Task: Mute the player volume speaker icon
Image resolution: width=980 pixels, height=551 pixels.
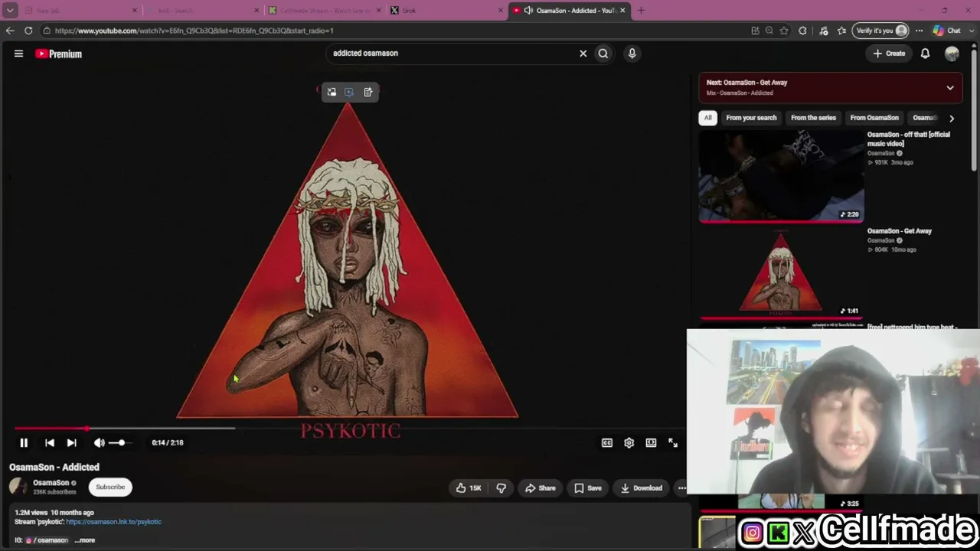Action: [x=99, y=442]
